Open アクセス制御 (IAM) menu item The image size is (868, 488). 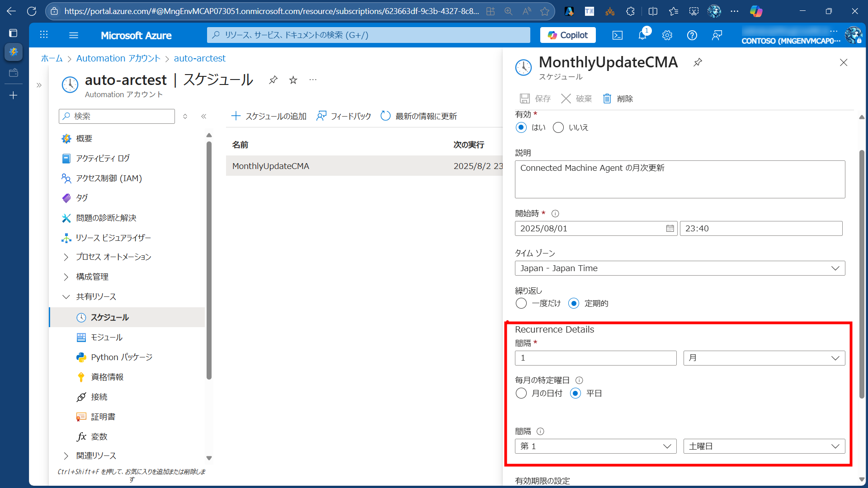pos(108,178)
